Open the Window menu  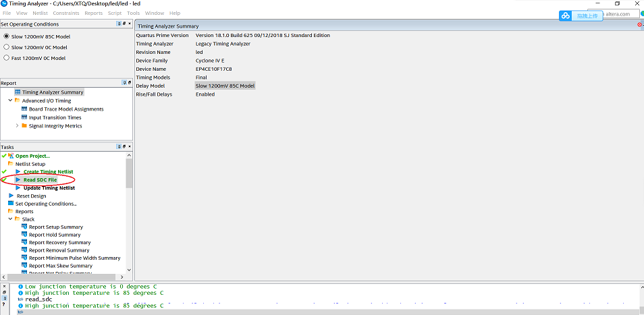click(x=155, y=13)
